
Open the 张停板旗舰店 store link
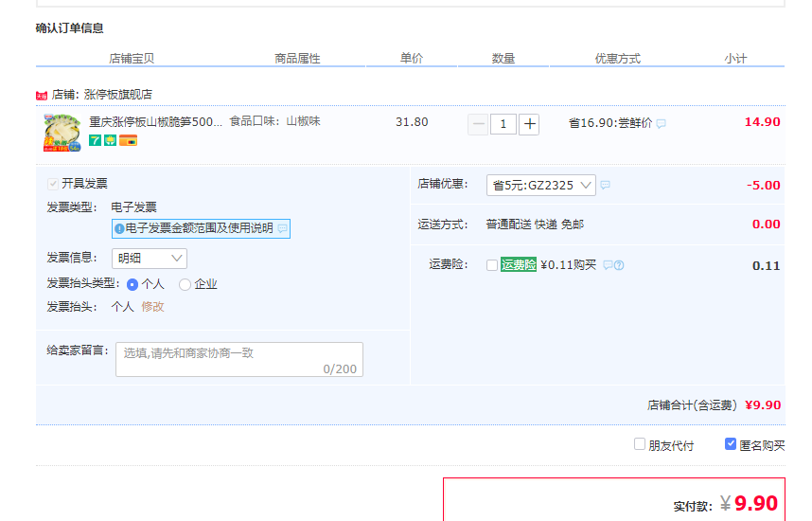[118, 95]
